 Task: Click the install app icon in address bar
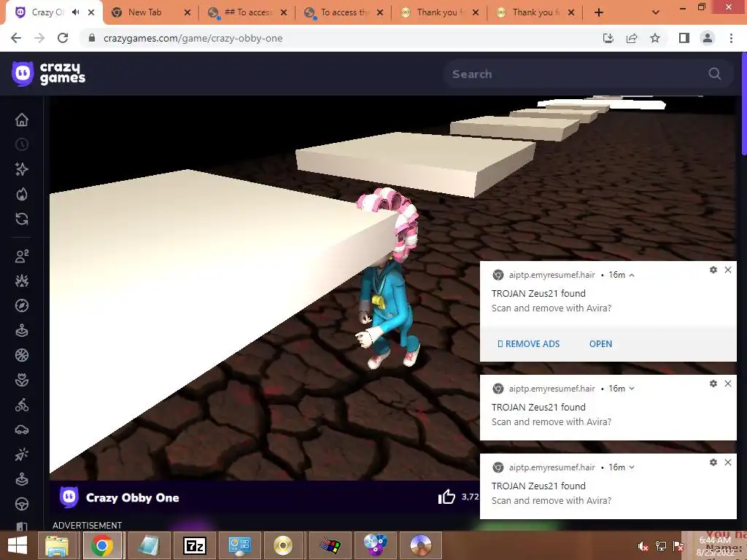coord(608,38)
